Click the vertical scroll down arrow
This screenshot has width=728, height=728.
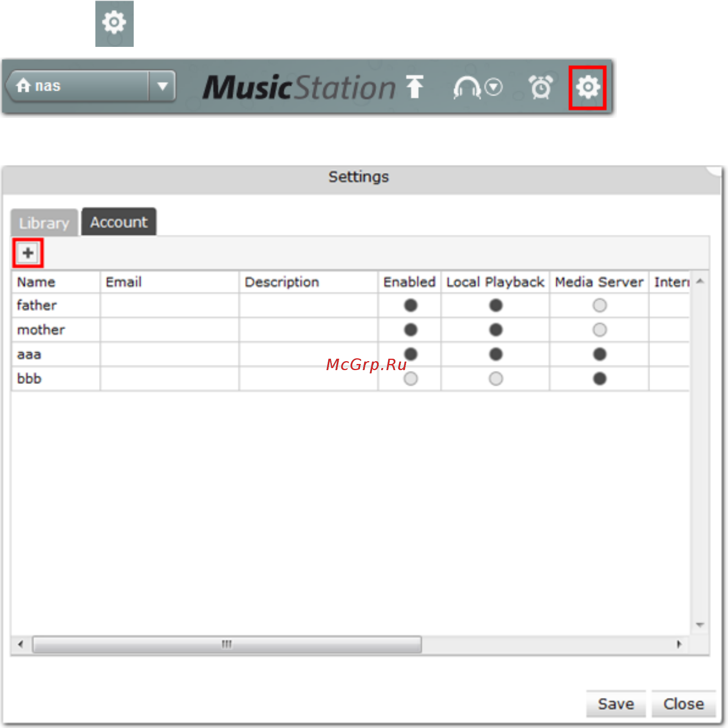coord(700,624)
